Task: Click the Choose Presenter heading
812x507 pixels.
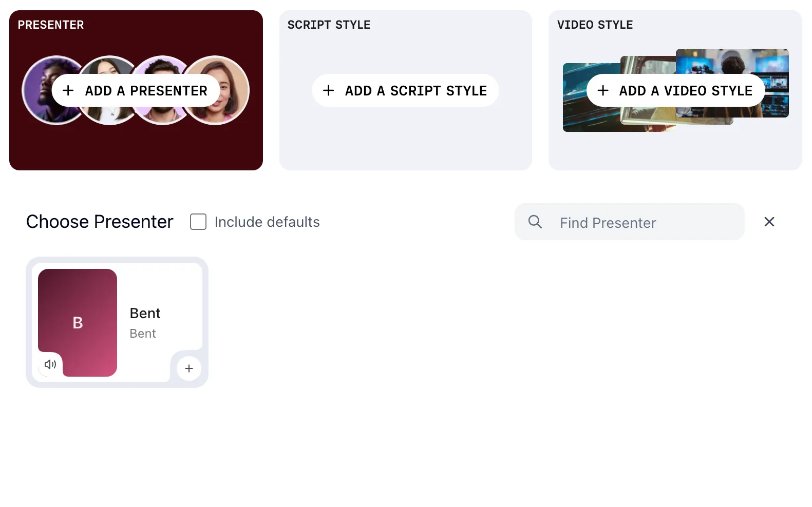Action: pos(100,222)
